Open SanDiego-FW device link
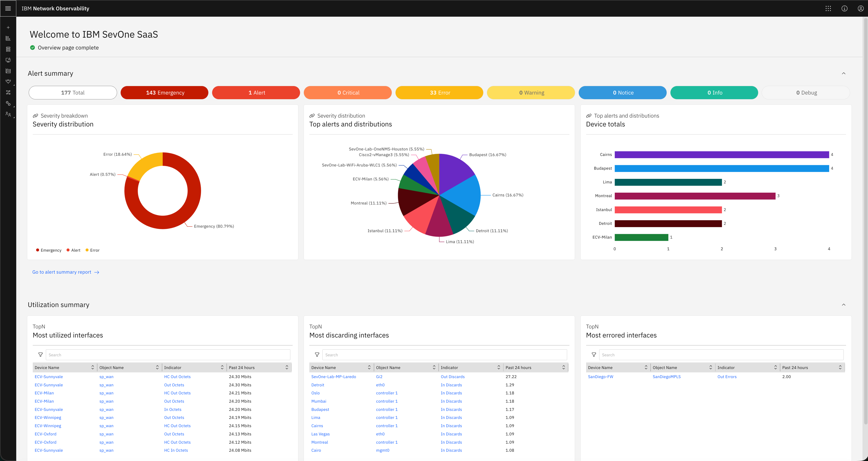The height and width of the screenshot is (461, 868). (601, 377)
